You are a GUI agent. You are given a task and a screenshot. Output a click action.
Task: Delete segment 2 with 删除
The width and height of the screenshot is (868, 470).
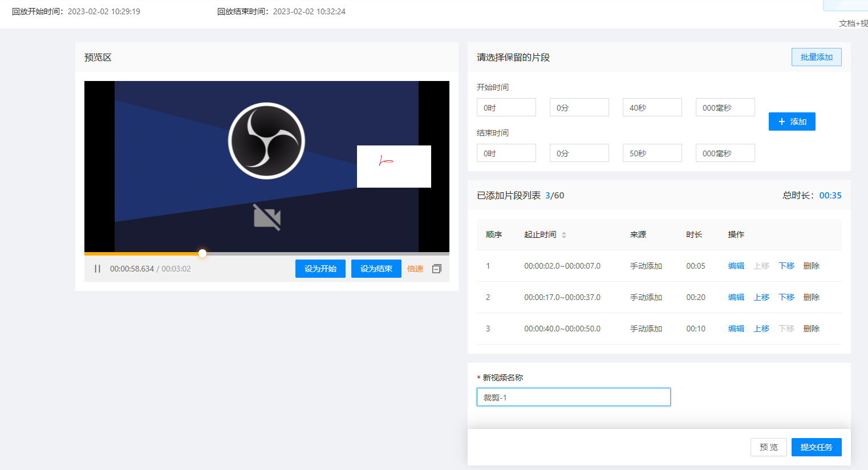[x=812, y=297]
